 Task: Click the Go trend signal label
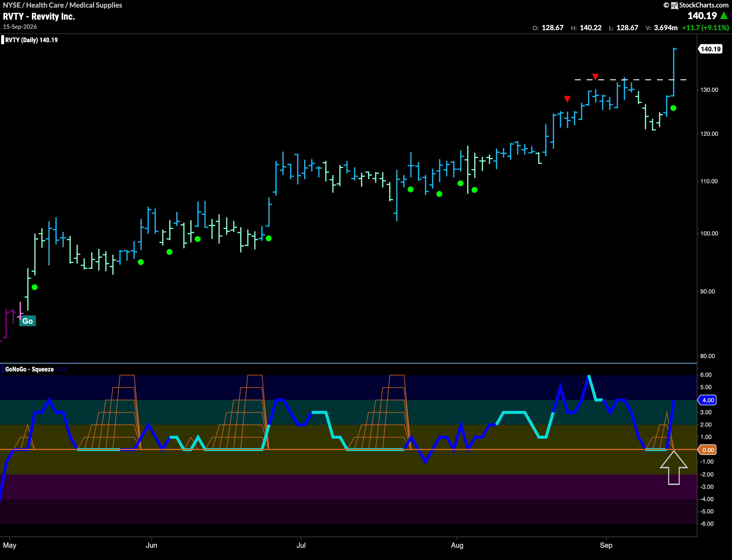coord(27,321)
